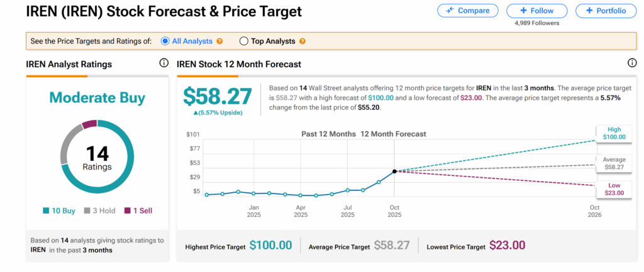Click the plus icon on Portfolio
The width and height of the screenshot is (644, 272).
tap(589, 11)
